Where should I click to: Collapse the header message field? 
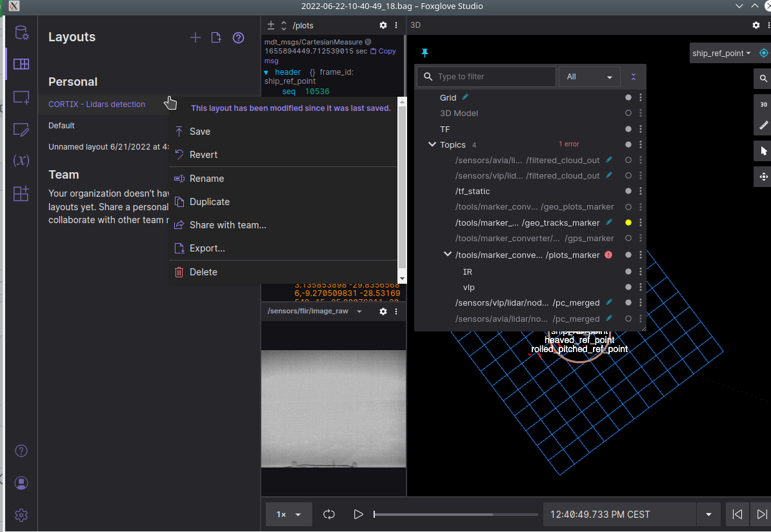click(x=266, y=72)
